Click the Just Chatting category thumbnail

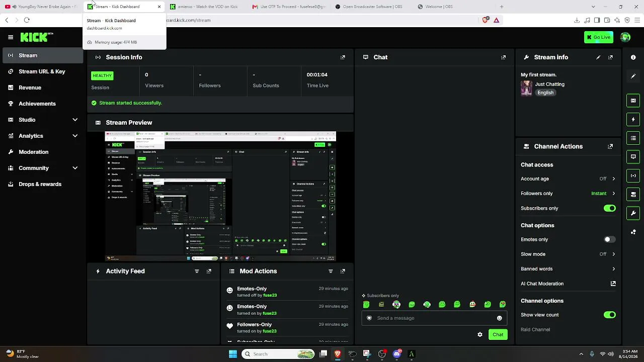click(526, 88)
